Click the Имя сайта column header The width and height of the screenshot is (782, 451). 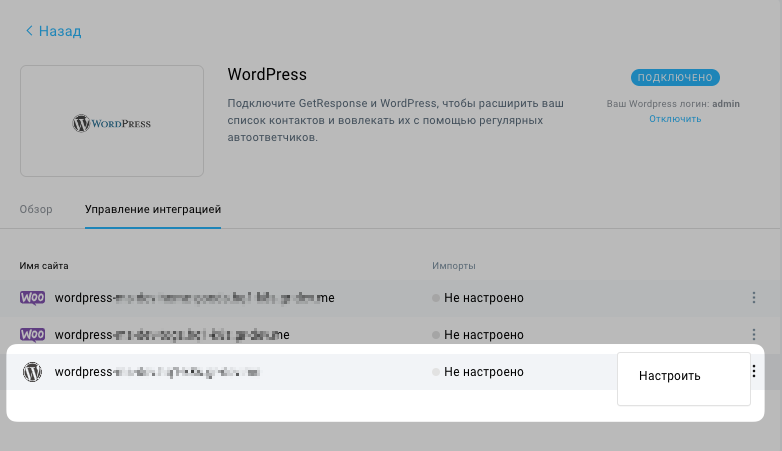(44, 266)
